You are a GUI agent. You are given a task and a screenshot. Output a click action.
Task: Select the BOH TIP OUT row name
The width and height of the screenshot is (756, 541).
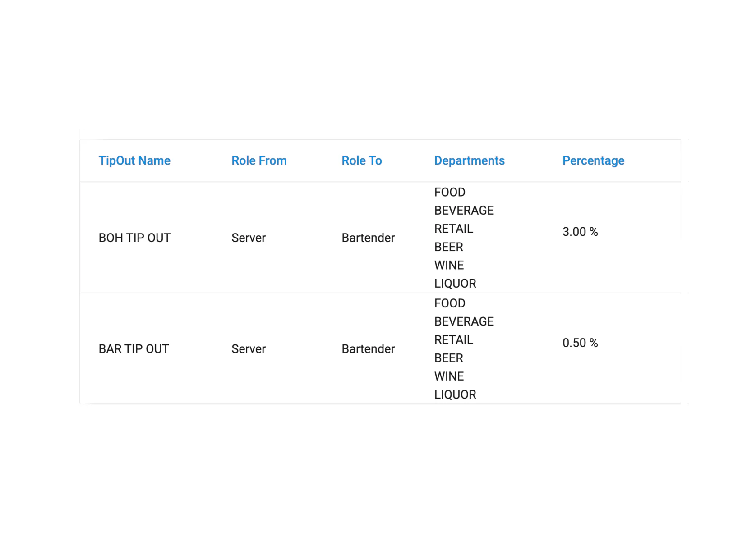point(134,238)
